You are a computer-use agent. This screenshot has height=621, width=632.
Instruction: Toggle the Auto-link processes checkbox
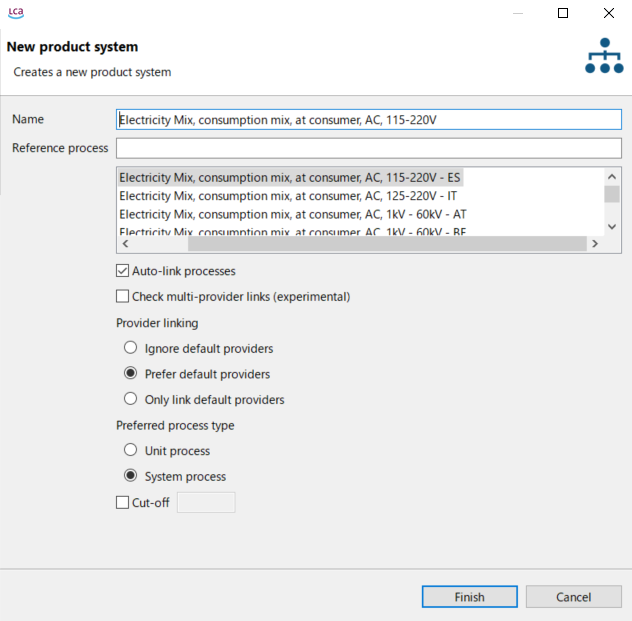pyautogui.click(x=123, y=271)
